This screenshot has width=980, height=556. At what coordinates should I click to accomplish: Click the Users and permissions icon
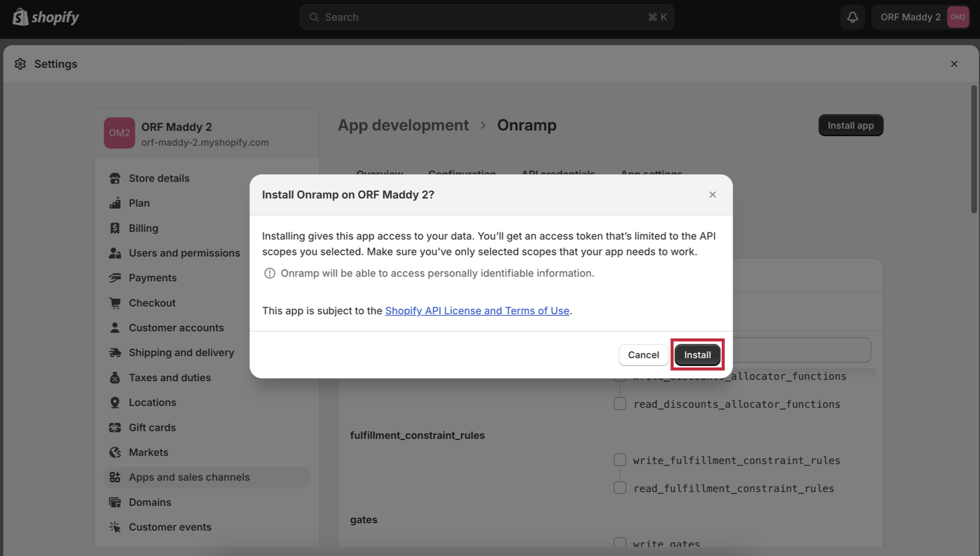115,253
